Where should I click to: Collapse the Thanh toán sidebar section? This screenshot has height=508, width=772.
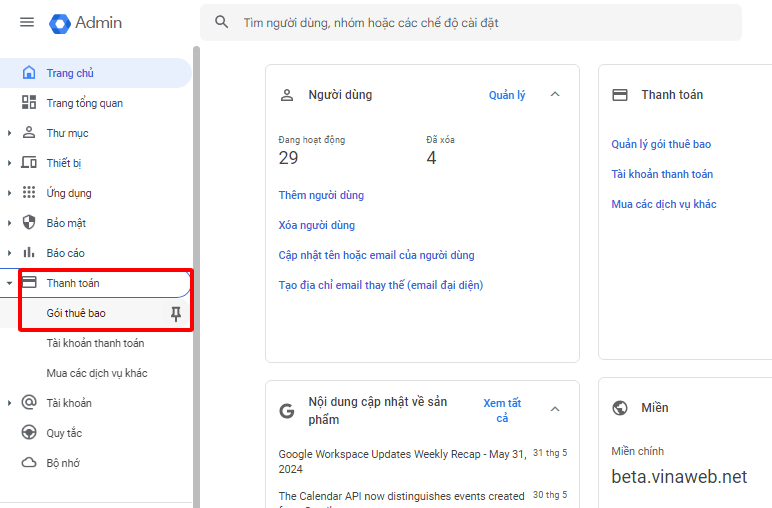[10, 283]
